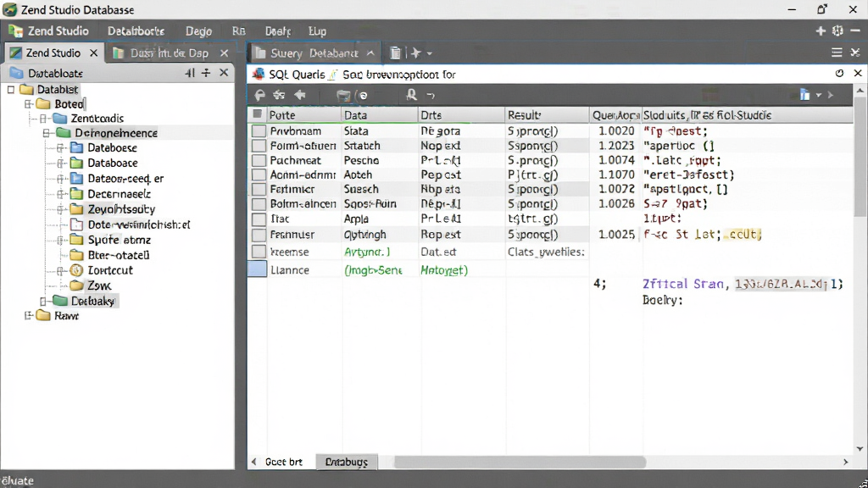The width and height of the screenshot is (868, 488).
Task: Click the refresh icon in the SQL panel header
Action: 839,73
